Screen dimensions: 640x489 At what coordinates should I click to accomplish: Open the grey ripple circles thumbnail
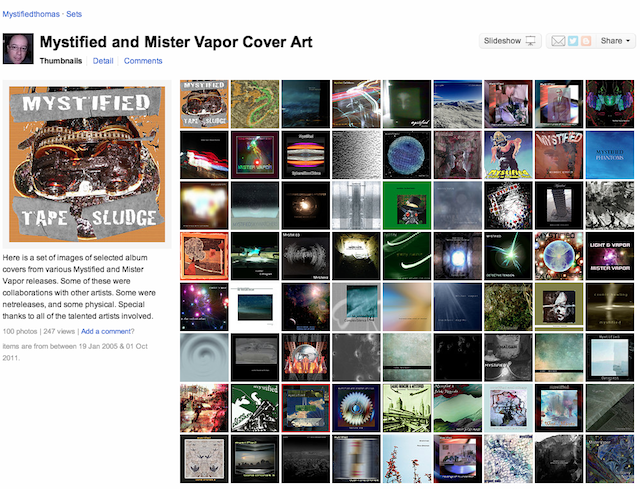pos(204,357)
